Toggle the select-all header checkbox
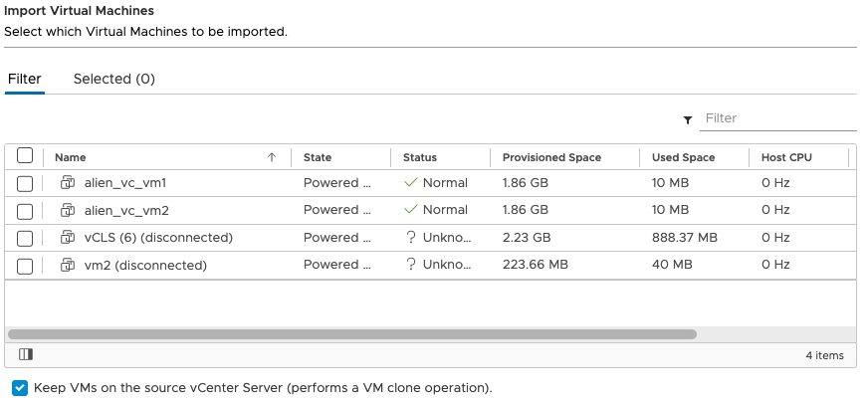The width and height of the screenshot is (868, 404). pos(26,156)
